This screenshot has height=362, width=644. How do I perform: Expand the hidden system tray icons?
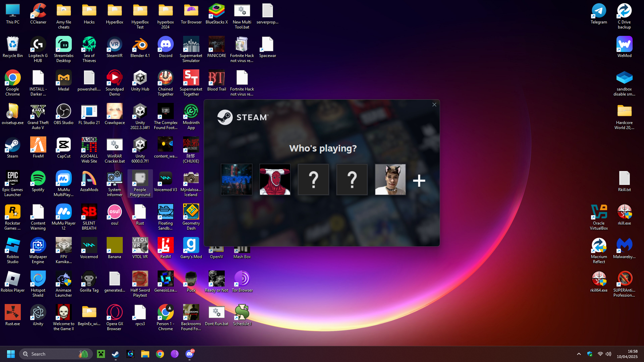[579, 354]
